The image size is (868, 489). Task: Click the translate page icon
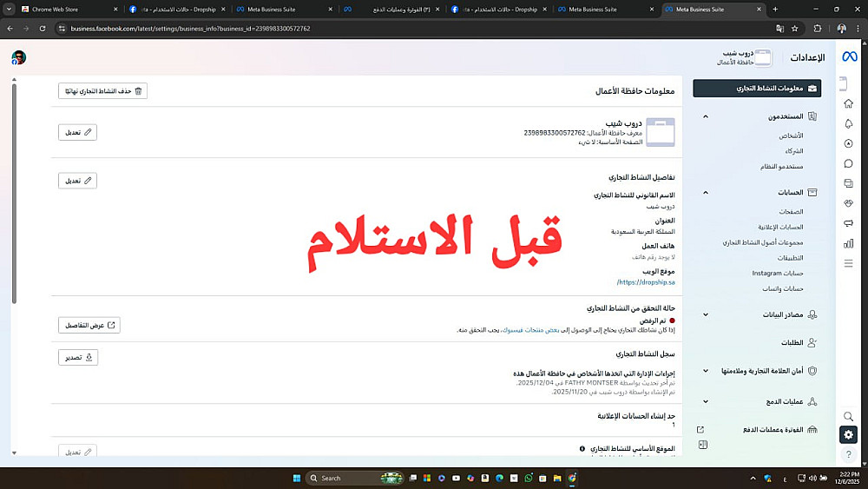point(780,29)
